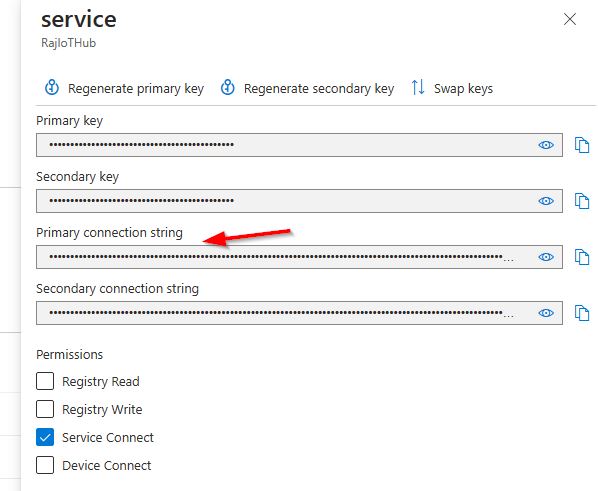Viewport: 598px width, 491px height.
Task: Copy the Secondary key to clipboard
Action: click(582, 201)
